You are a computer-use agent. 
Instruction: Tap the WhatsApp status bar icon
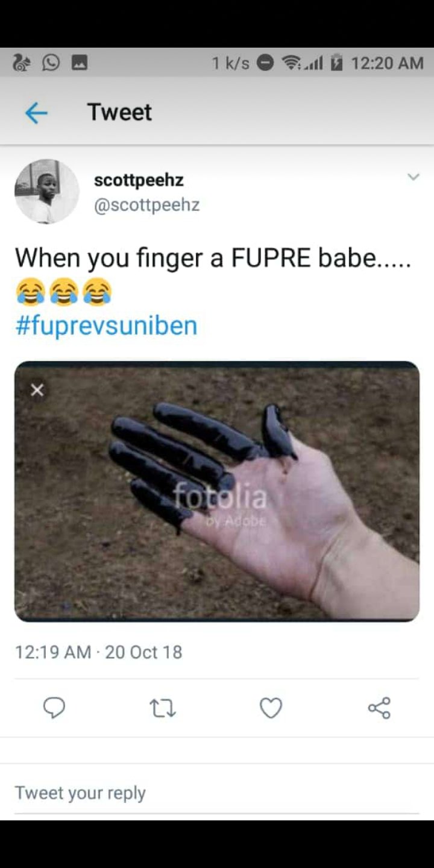coord(51,63)
